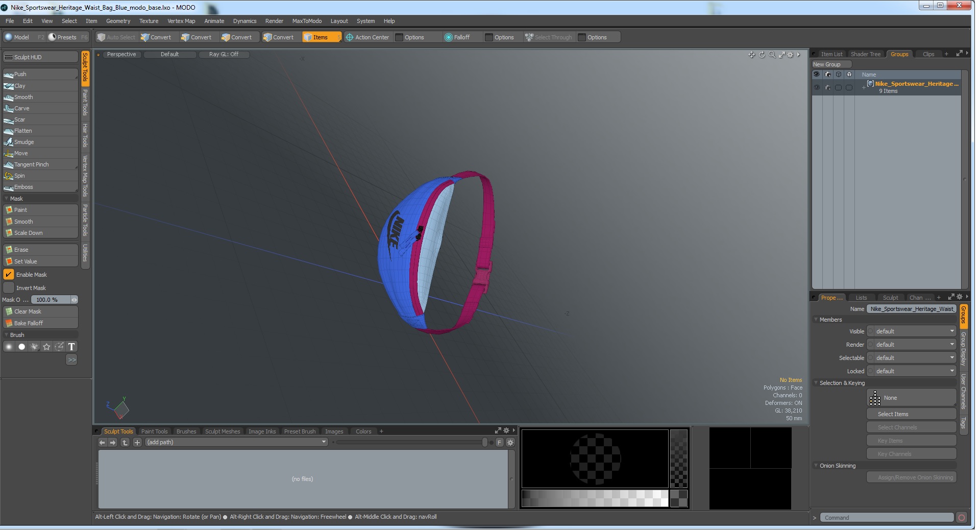Toggle Auto Select mode
The height and width of the screenshot is (531, 980).
tap(116, 37)
